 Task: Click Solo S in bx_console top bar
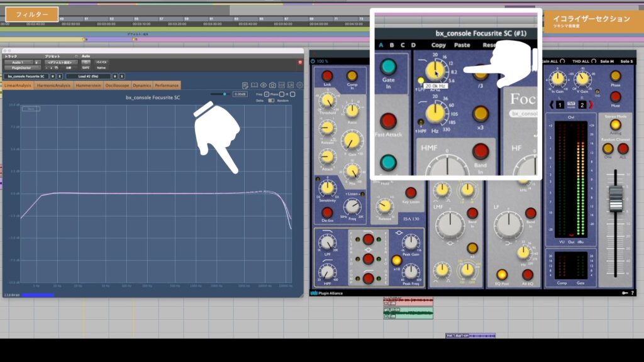pos(626,61)
